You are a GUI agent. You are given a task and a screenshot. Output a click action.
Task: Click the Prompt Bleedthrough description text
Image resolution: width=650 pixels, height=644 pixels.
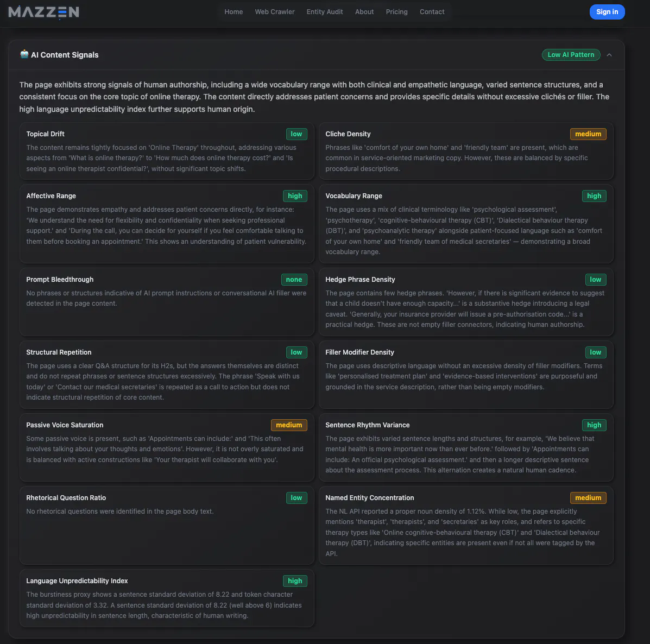pos(166,298)
